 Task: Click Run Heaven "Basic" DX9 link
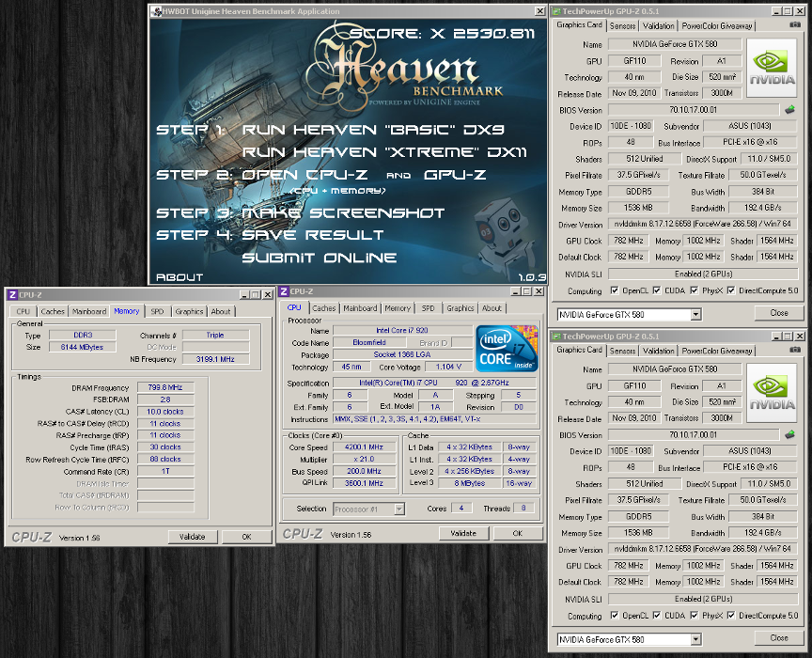pyautogui.click(x=373, y=130)
